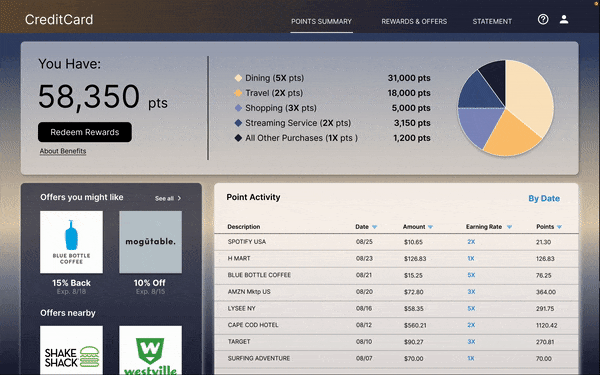Click See all offers link

point(164,198)
